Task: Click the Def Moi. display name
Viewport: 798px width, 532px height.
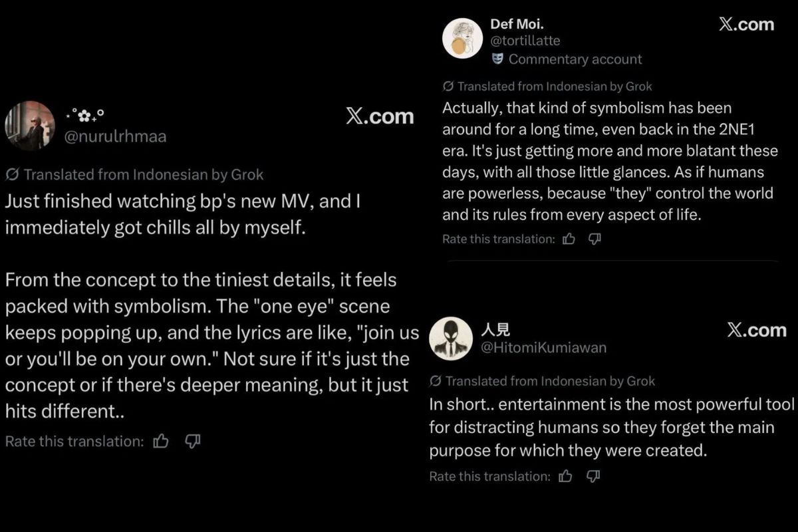Action: [517, 25]
